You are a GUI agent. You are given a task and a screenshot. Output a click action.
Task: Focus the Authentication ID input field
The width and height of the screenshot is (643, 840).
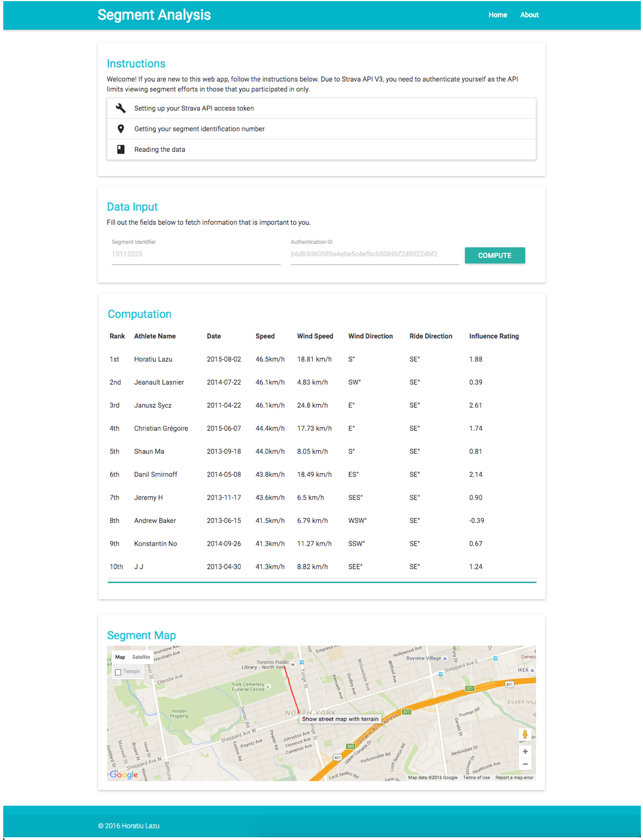coord(375,254)
